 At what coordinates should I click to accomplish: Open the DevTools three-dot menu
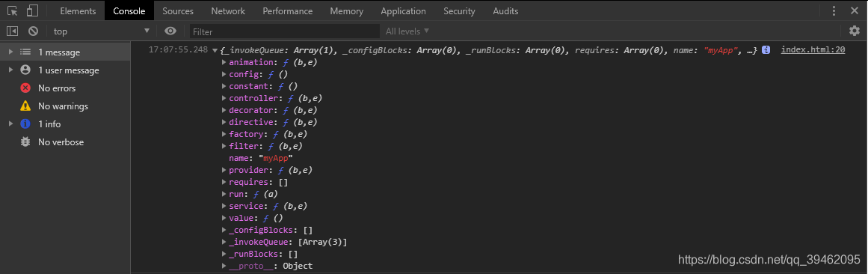click(834, 10)
